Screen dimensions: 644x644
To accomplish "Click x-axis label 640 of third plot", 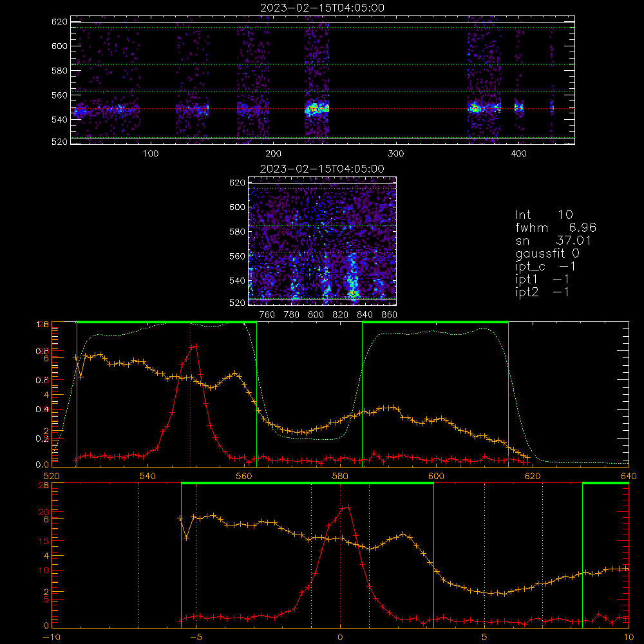I will pos(629,476).
